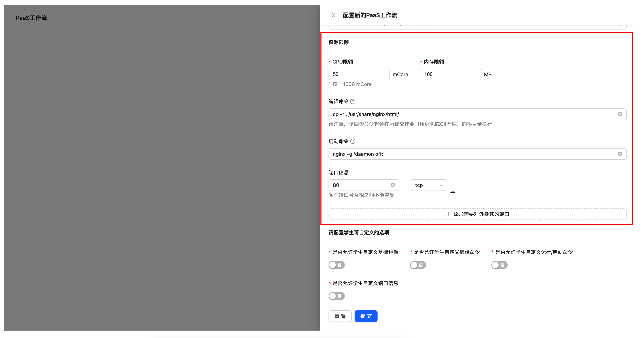Viewport: 644px width, 338px height.
Task: Clear the compile command input field
Action: click(620, 114)
